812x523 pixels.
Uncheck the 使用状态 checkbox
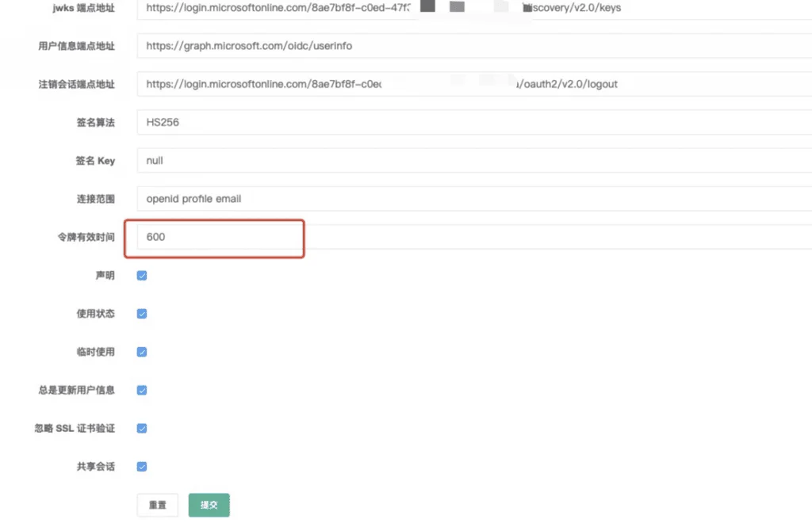coord(142,314)
